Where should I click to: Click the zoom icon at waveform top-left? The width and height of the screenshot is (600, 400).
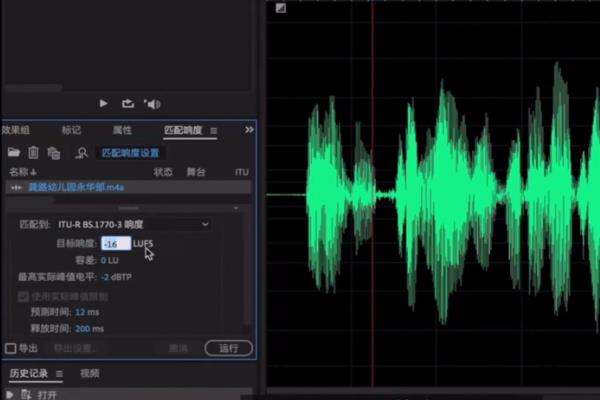(281, 8)
